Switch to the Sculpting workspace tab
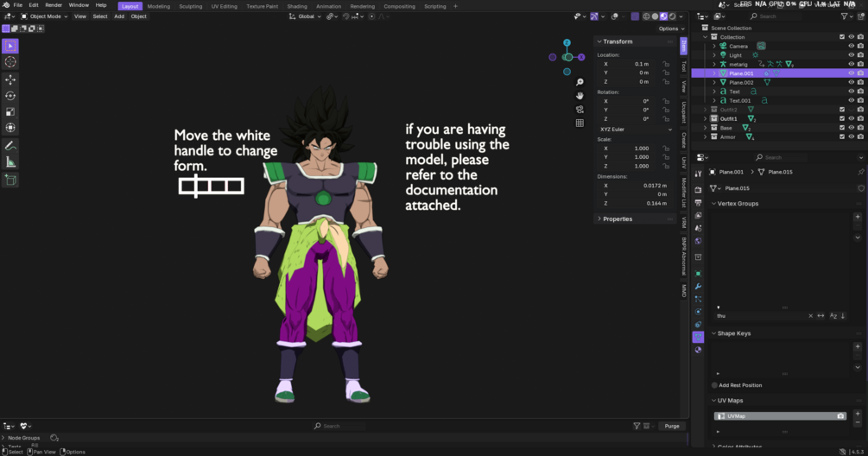This screenshot has height=456, width=868. pos(190,6)
